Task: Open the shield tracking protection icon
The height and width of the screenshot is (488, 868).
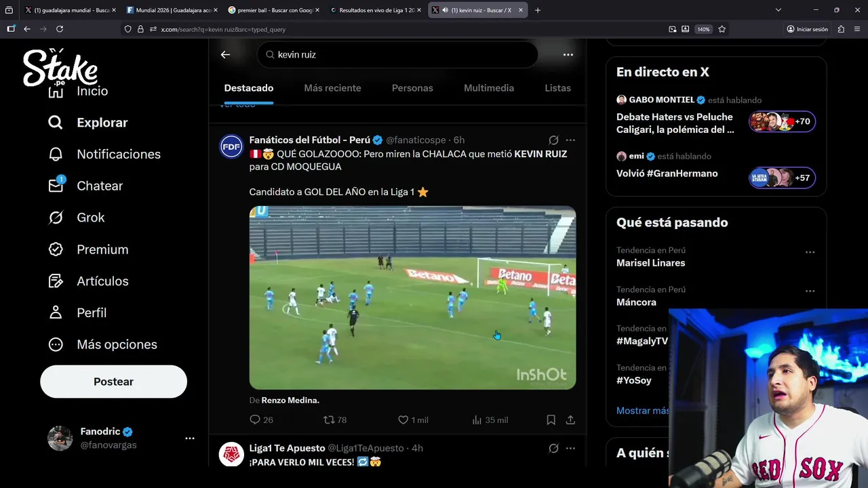Action: coord(127,29)
